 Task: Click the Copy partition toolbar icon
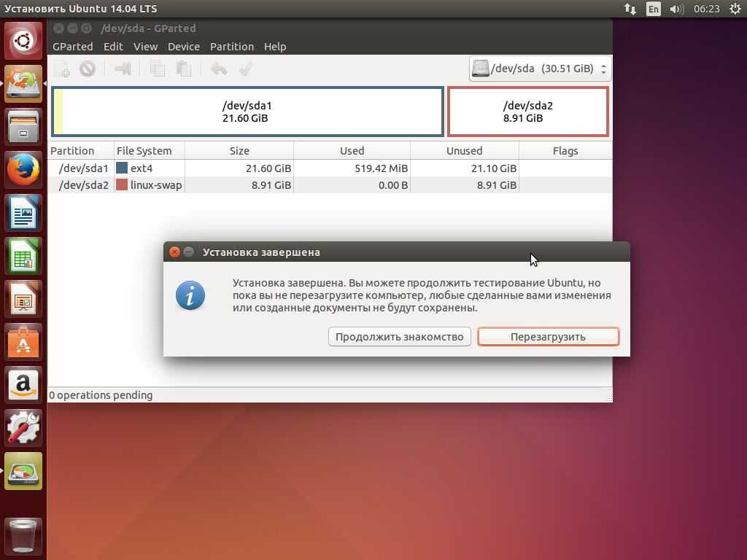click(x=157, y=69)
